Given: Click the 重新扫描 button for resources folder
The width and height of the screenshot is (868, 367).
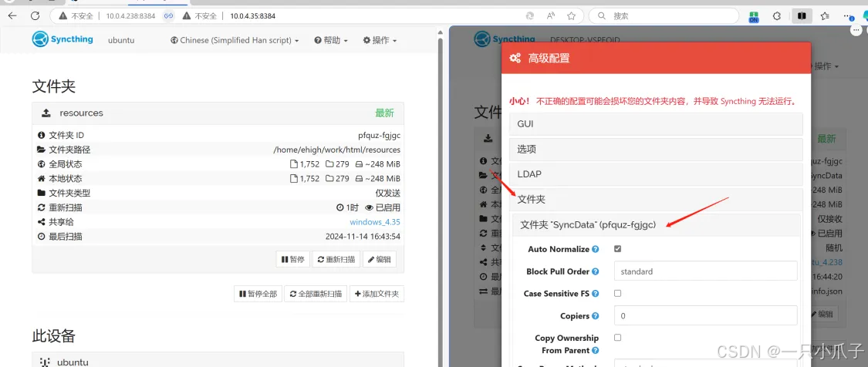Looking at the screenshot, I should [x=336, y=259].
